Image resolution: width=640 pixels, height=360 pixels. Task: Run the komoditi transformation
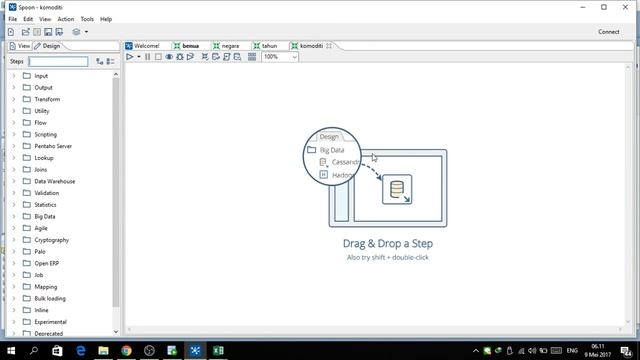129,57
